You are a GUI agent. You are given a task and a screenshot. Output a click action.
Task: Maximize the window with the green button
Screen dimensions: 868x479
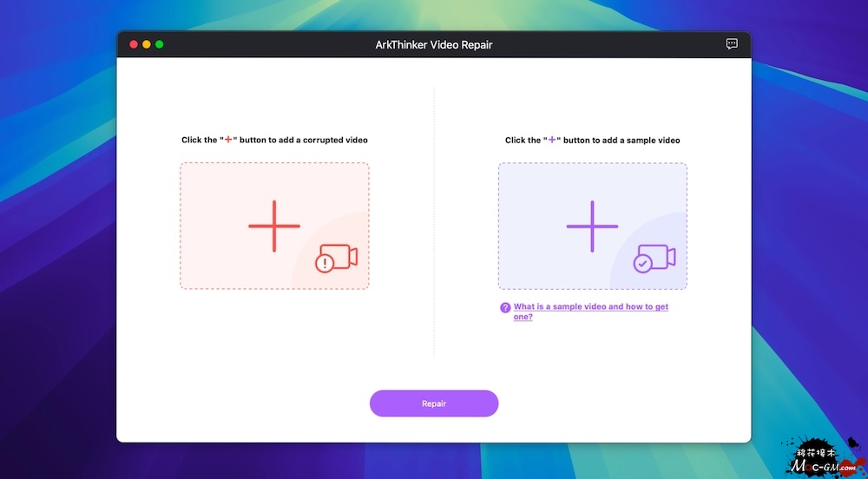[160, 44]
